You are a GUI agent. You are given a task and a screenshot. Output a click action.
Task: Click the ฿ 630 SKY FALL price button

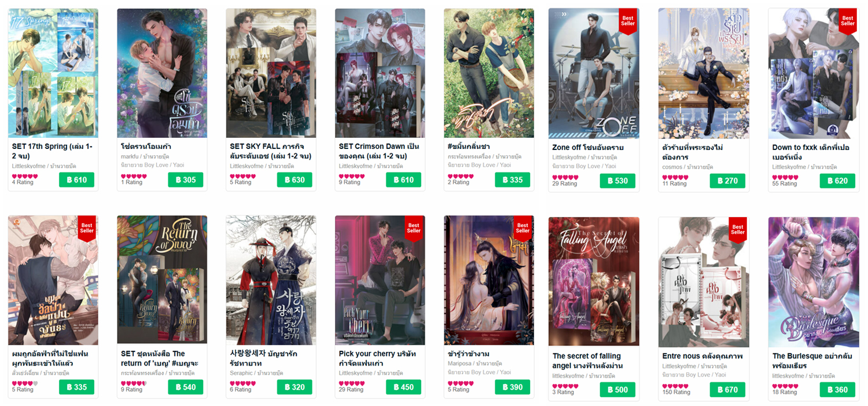295,180
